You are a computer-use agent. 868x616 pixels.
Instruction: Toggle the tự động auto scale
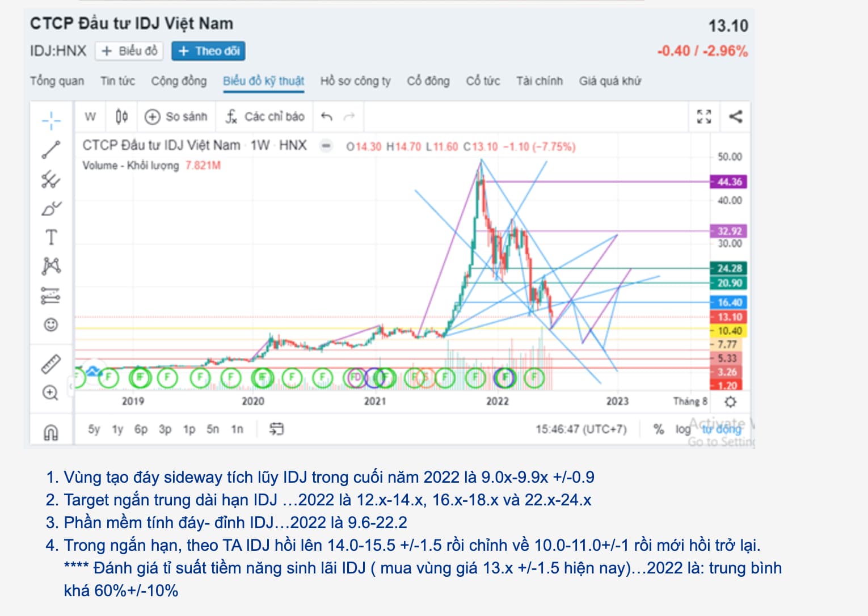click(x=721, y=429)
